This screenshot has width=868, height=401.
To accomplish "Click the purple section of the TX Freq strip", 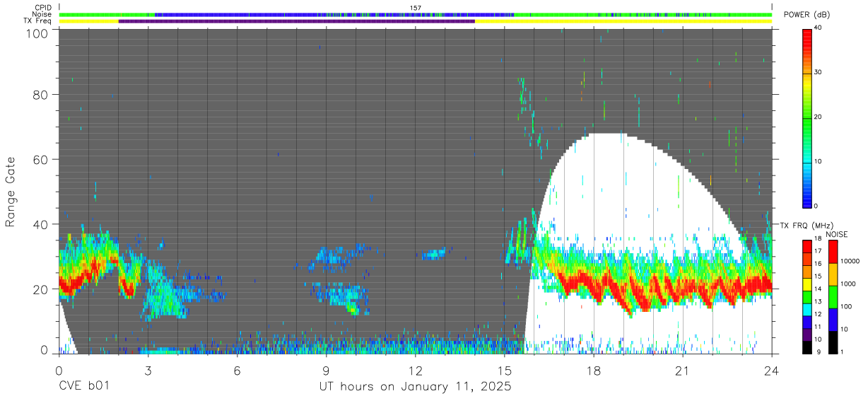I will (297, 21).
